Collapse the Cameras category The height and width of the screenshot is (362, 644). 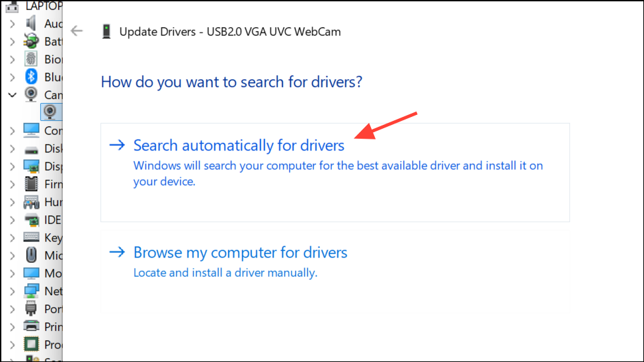click(13, 95)
